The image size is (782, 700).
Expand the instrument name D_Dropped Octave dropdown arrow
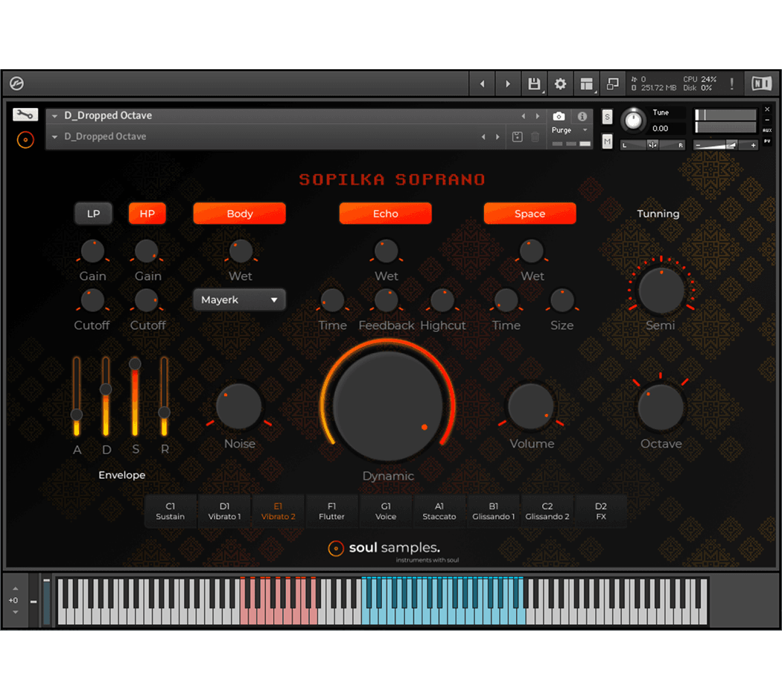coord(54,115)
